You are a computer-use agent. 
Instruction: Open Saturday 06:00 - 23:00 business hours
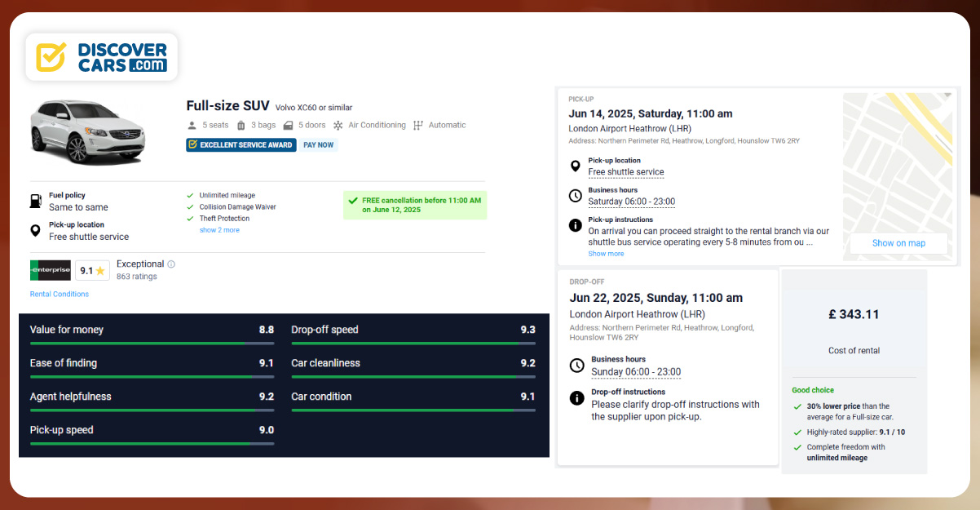[631, 202]
